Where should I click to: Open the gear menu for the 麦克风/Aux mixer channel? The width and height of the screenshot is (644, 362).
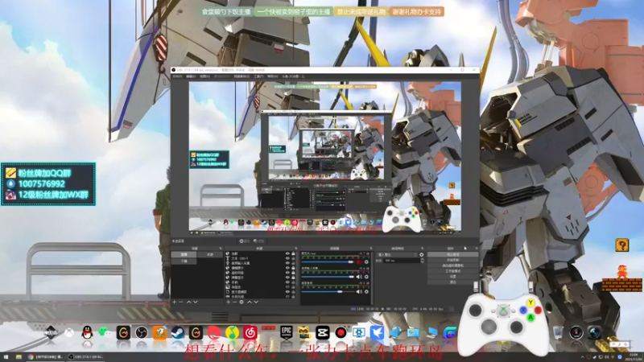click(366, 262)
